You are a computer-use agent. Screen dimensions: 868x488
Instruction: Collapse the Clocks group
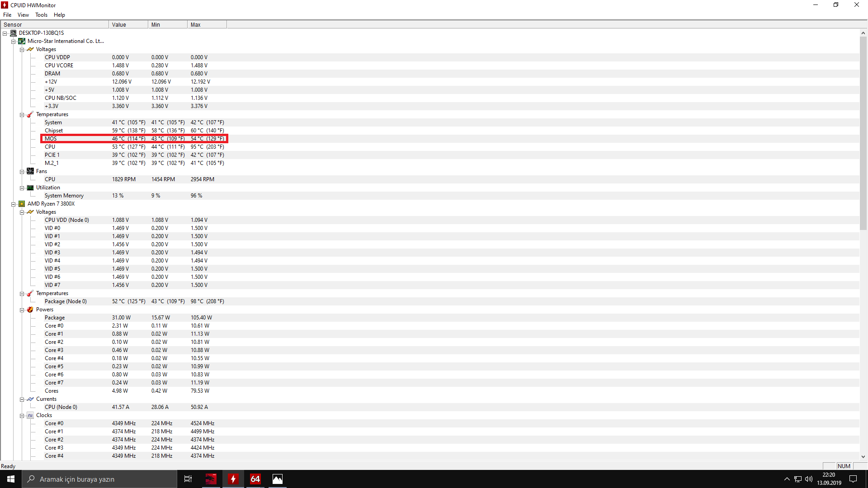tap(22, 415)
